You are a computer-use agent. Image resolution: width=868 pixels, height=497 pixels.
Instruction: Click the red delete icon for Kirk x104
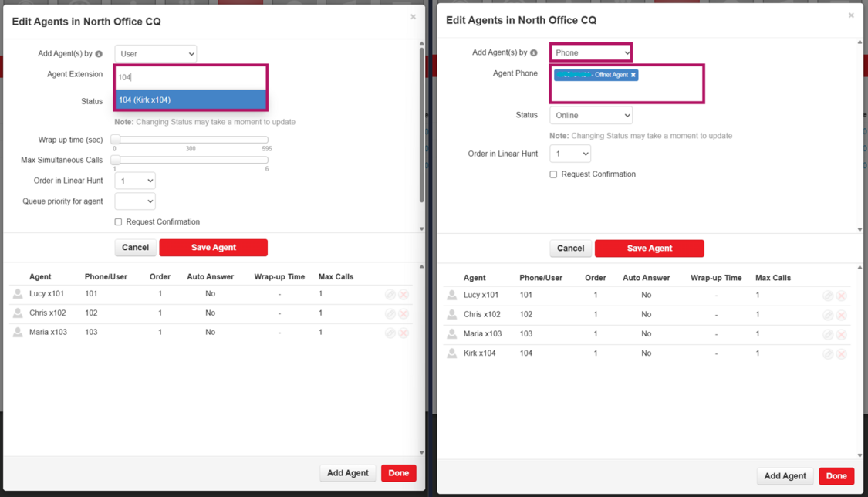(842, 353)
